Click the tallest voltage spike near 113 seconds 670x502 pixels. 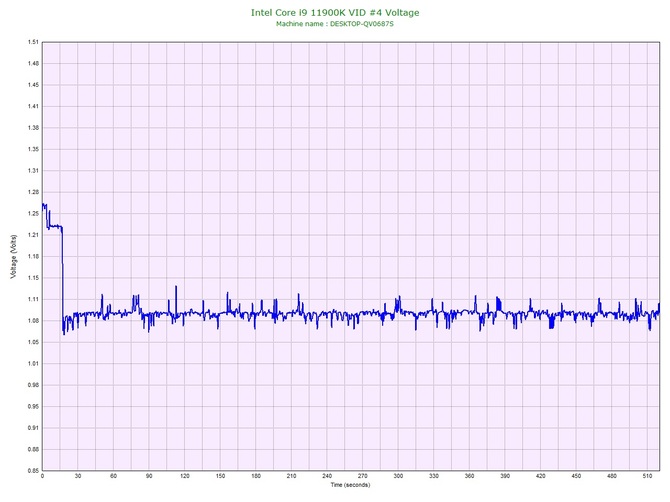tap(176, 299)
